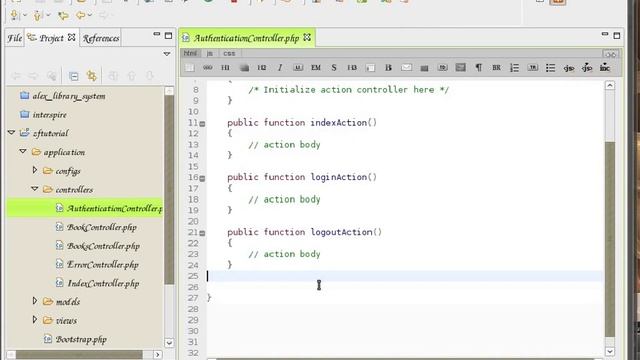
Task: Open the References tab
Action: tap(101, 38)
